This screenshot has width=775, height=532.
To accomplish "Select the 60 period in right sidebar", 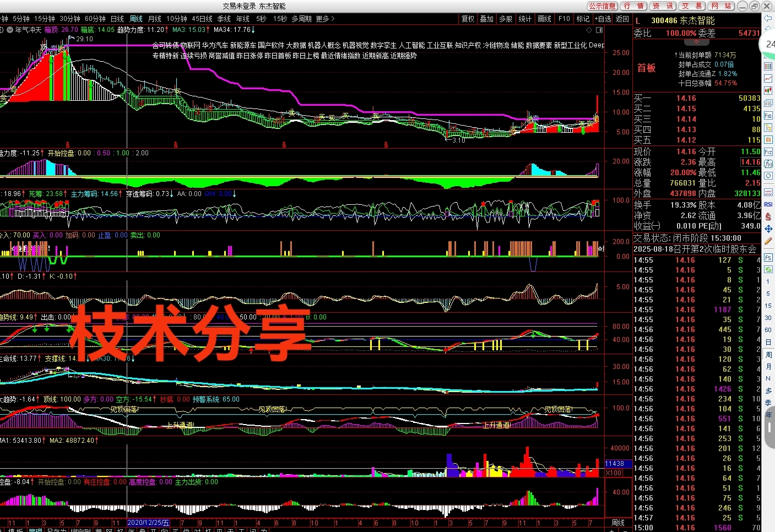I will [x=768, y=330].
